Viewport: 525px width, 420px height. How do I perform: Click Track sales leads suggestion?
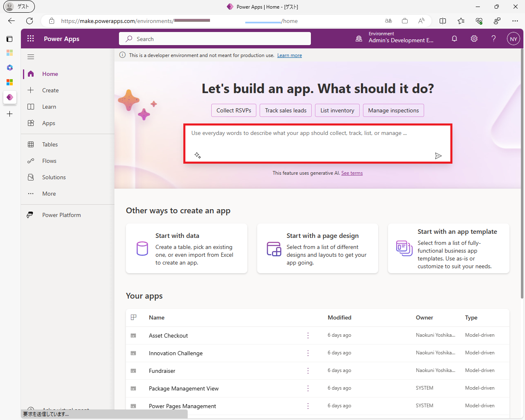point(286,110)
